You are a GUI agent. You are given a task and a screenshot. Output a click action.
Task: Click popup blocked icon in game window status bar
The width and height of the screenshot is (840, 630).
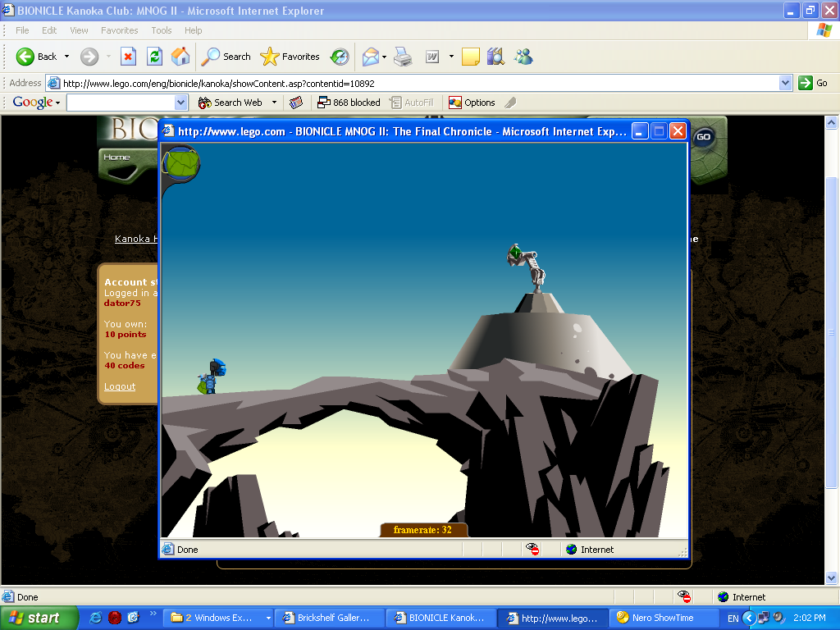[x=532, y=549]
